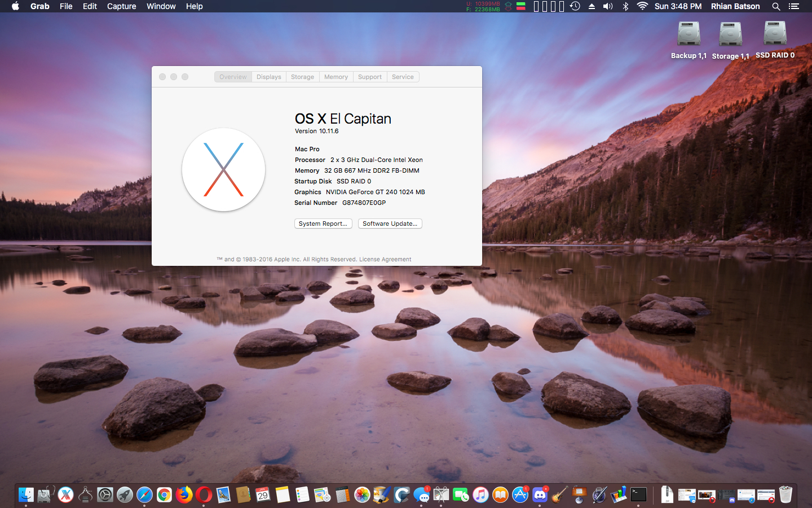Launch Google Chrome from the Dock
812x508 pixels.
[164, 495]
